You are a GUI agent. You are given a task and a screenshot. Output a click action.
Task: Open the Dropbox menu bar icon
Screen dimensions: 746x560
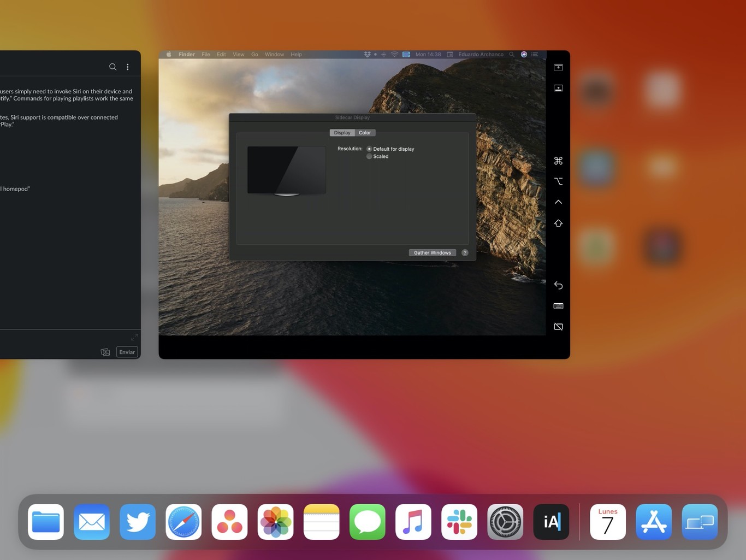click(x=367, y=54)
